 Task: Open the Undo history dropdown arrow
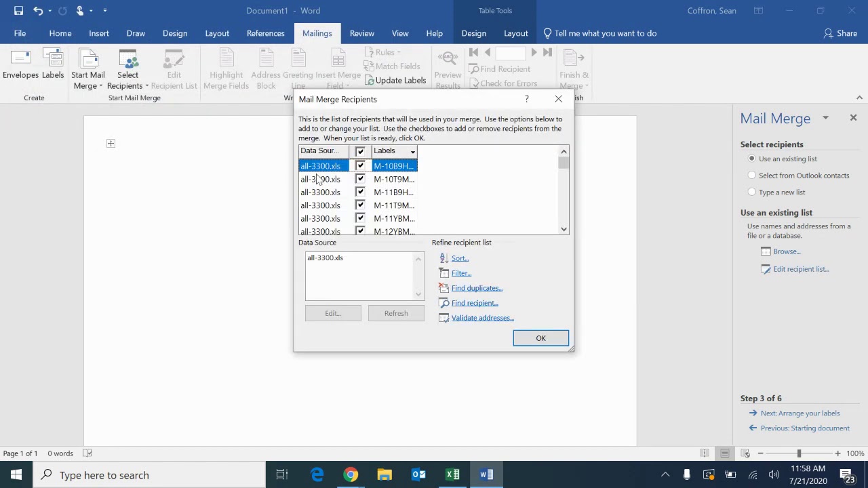pyautogui.click(x=50, y=11)
